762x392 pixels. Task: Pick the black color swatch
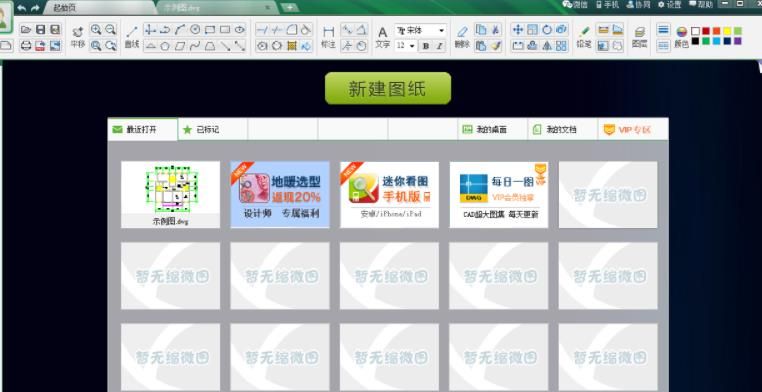point(695,41)
